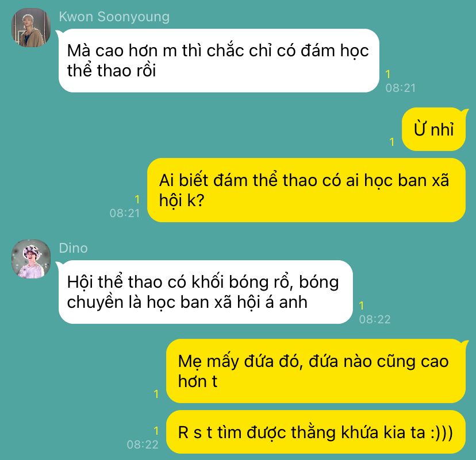Select the yellow "Ừ nhỉ" bubble

click(433, 129)
